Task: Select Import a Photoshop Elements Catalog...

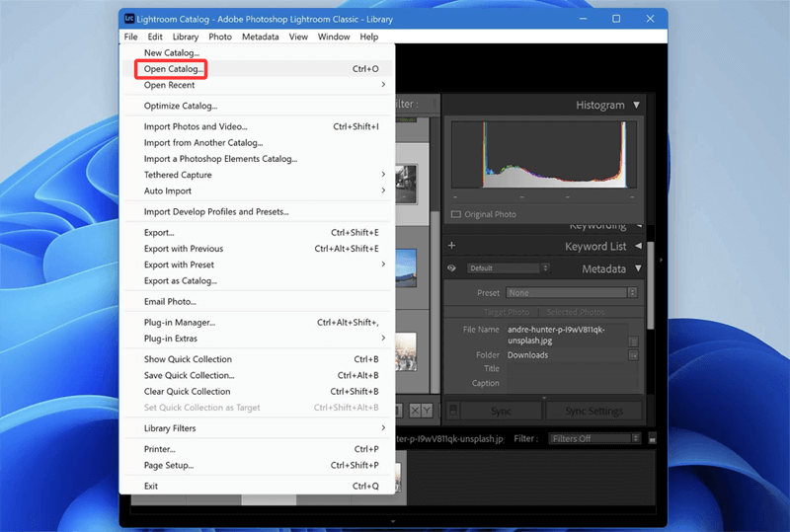Action: [257, 159]
